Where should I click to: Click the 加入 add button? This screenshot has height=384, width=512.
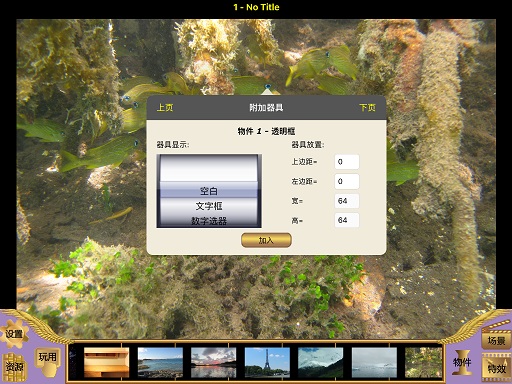(266, 240)
